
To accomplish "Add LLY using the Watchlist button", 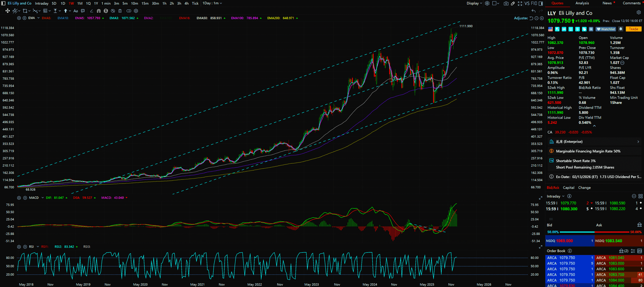I will [x=606, y=29].
